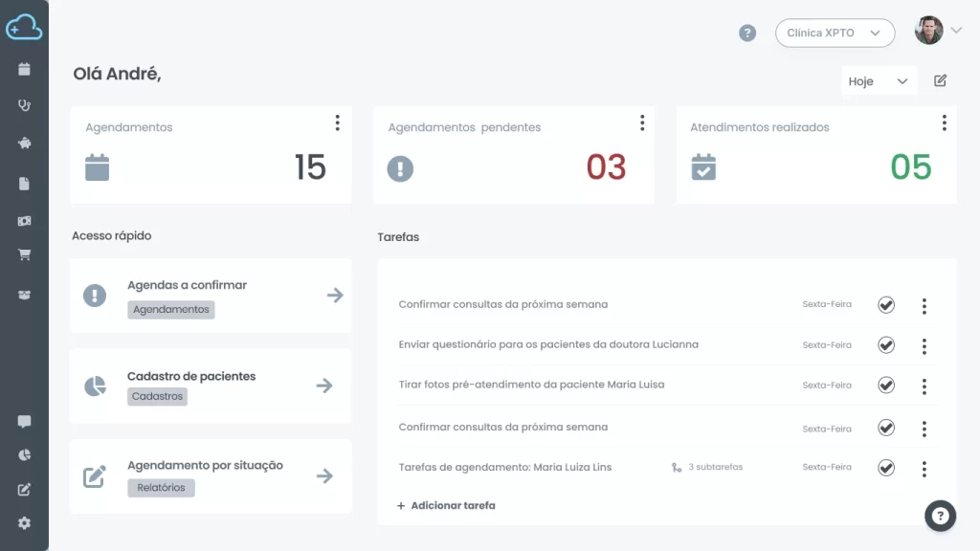Open the 'Clínica XPTO' dropdown

pyautogui.click(x=835, y=33)
